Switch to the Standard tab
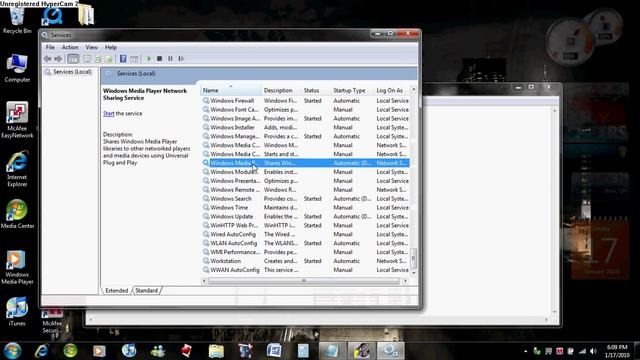This screenshot has width=640, height=360. click(146, 291)
